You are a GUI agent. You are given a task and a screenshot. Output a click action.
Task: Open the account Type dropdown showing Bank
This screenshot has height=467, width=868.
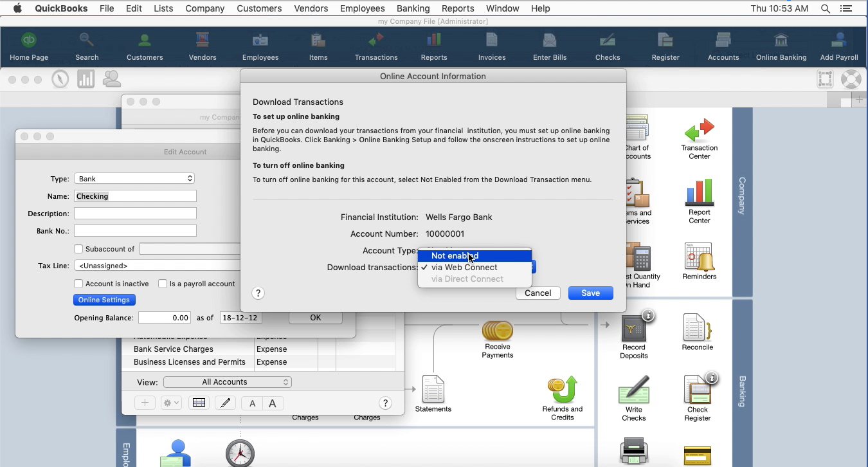[x=134, y=179]
